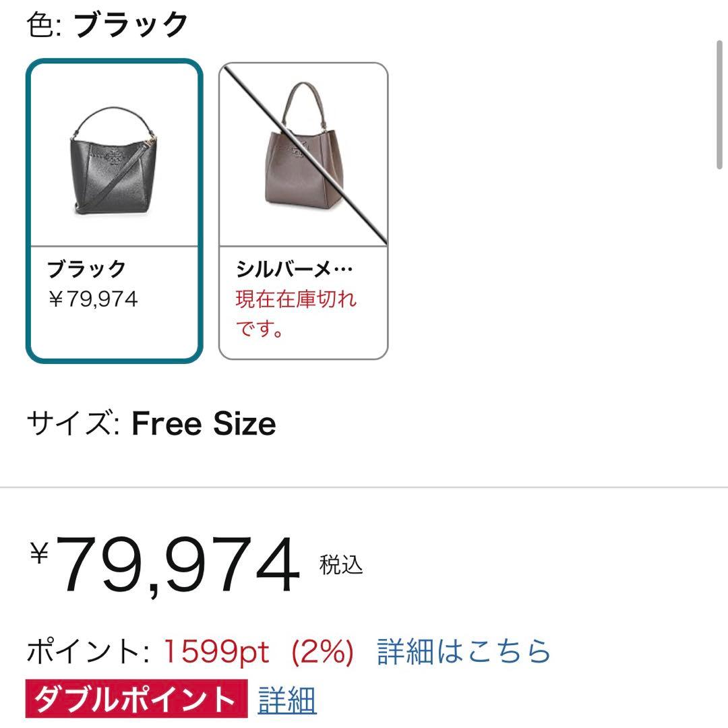This screenshot has width=728, height=728.
Task: Click the Free Size size option
Action: pyautogui.click(x=202, y=423)
